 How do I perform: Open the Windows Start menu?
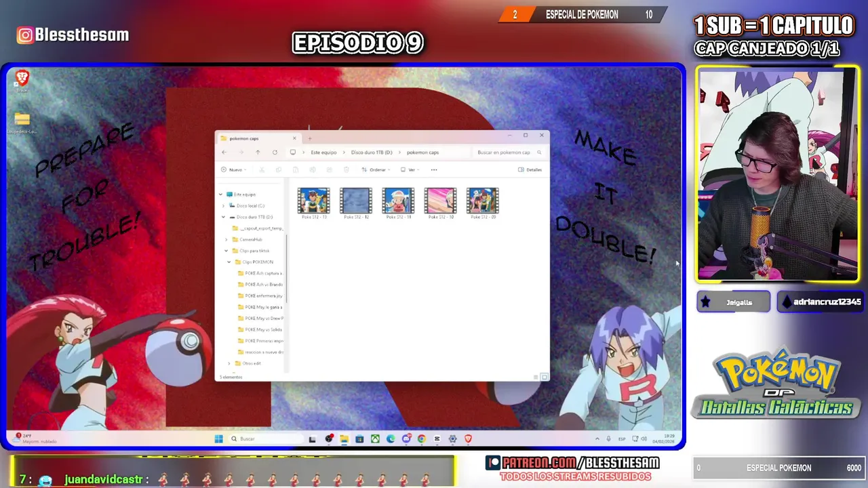[x=218, y=439]
